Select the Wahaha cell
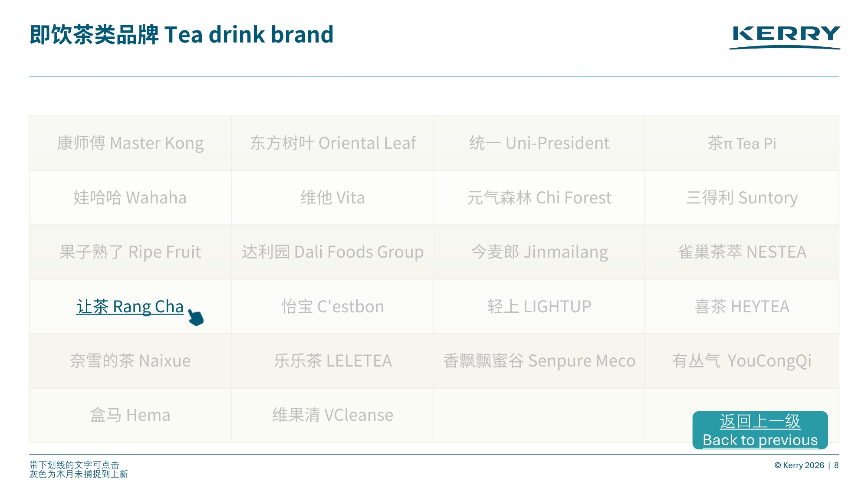The height and width of the screenshot is (488, 868). [x=130, y=198]
